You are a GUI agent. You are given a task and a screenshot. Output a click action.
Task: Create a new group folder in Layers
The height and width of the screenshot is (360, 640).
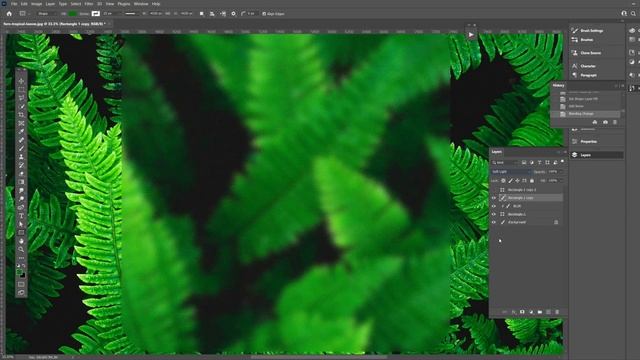(540, 312)
